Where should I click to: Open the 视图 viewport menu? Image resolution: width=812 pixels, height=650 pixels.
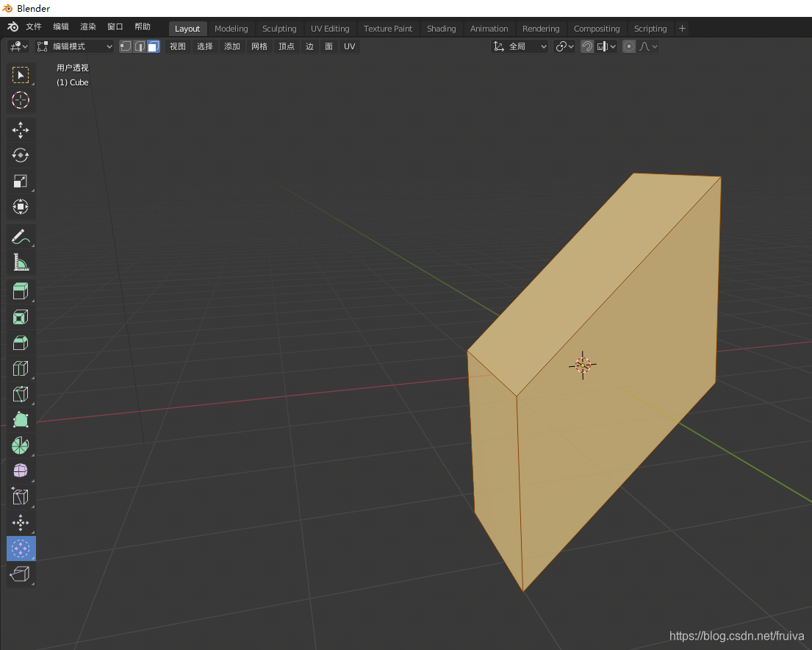[178, 46]
